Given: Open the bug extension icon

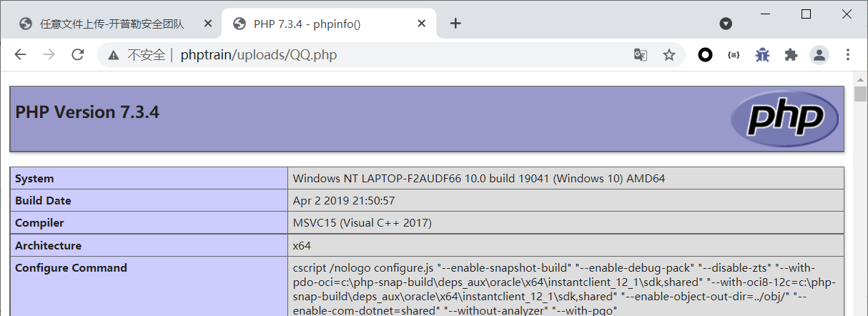Looking at the screenshot, I should coord(762,55).
